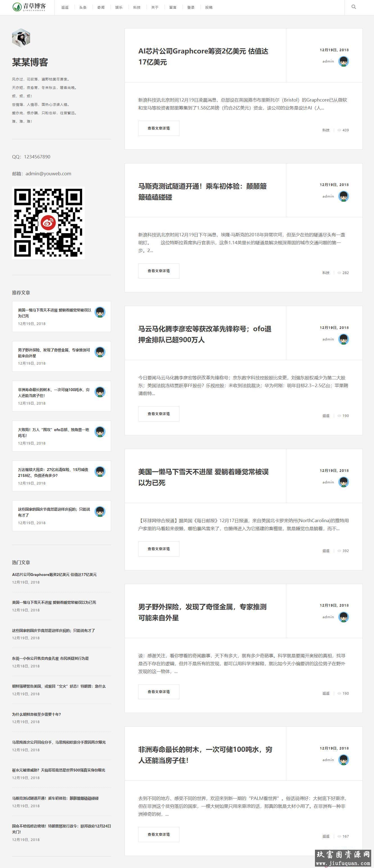
Task: Click admin avatar on the 男子野外探险 main article
Action: (x=343, y=617)
